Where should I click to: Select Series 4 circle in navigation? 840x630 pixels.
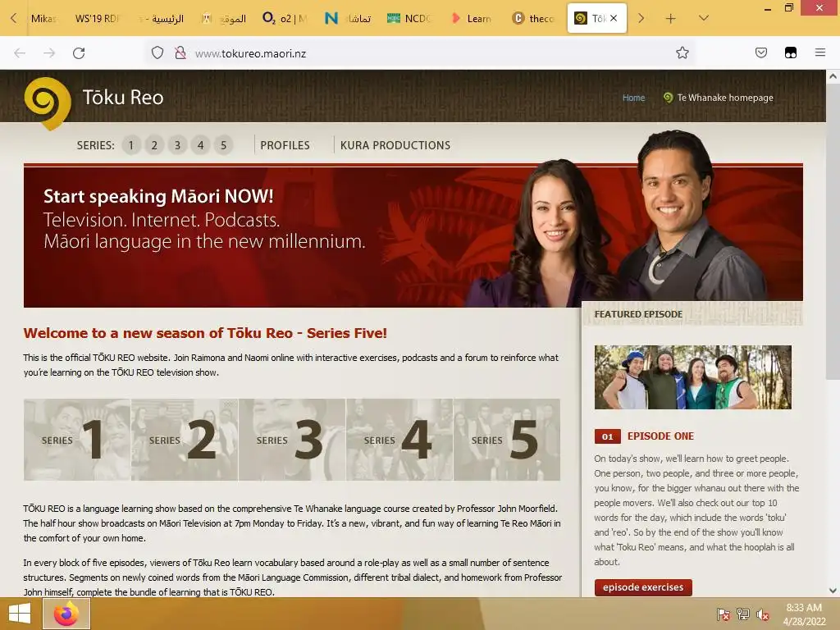[x=200, y=145]
